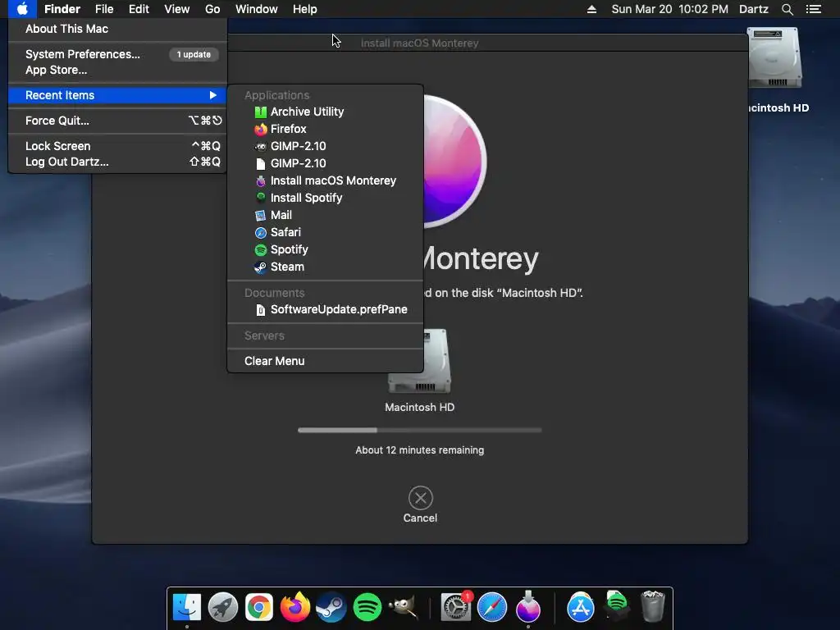Open Finder from the Dock
840x630 pixels.
186,607
